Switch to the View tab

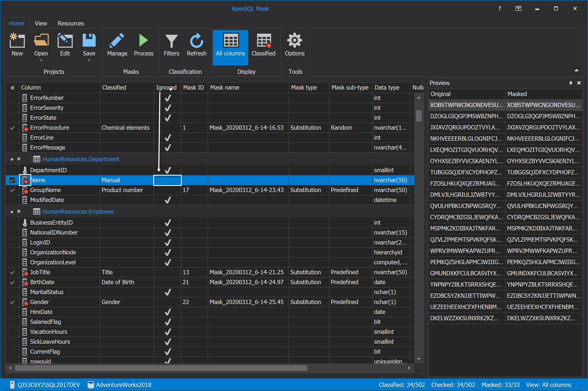coord(41,24)
